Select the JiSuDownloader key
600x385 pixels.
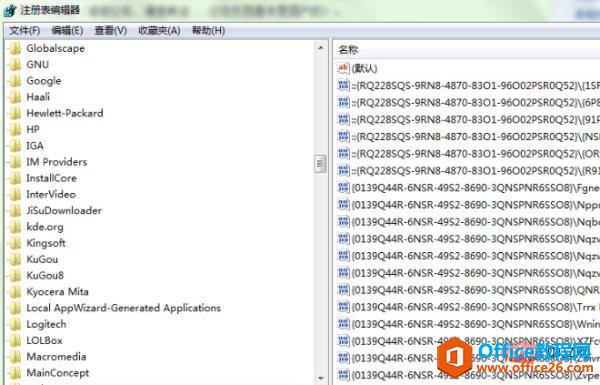64,210
